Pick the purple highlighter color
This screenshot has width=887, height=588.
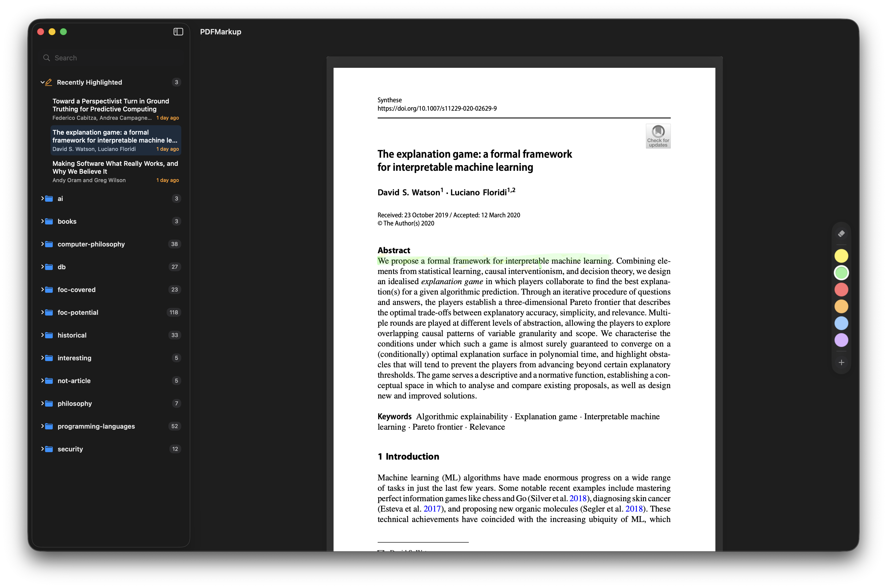tap(841, 340)
